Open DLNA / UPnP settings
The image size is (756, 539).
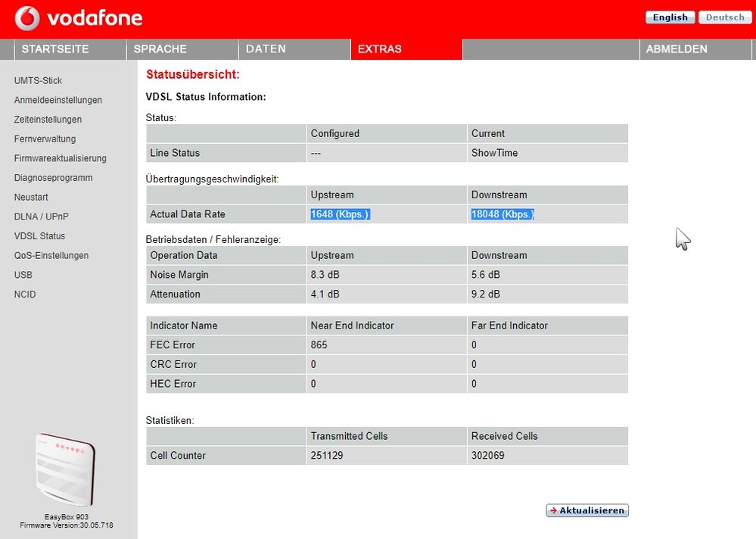point(42,217)
